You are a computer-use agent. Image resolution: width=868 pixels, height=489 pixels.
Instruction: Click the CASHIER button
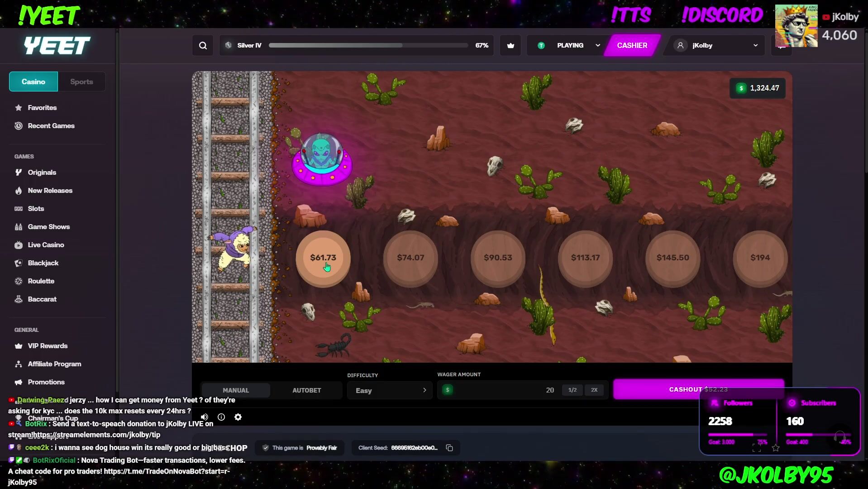[632, 45]
